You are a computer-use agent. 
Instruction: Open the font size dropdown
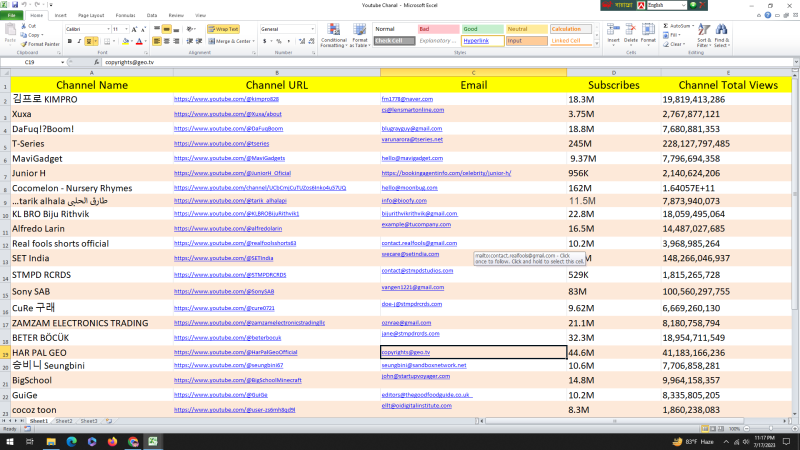point(126,29)
